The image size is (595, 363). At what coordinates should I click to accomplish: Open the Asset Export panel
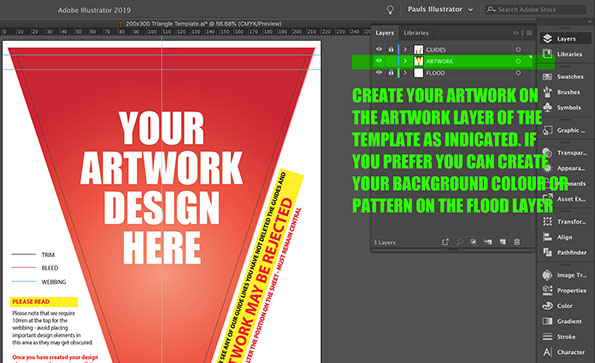pos(564,199)
